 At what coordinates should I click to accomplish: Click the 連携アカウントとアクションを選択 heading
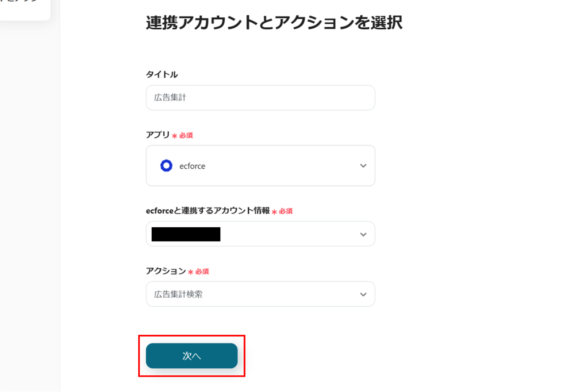[274, 23]
